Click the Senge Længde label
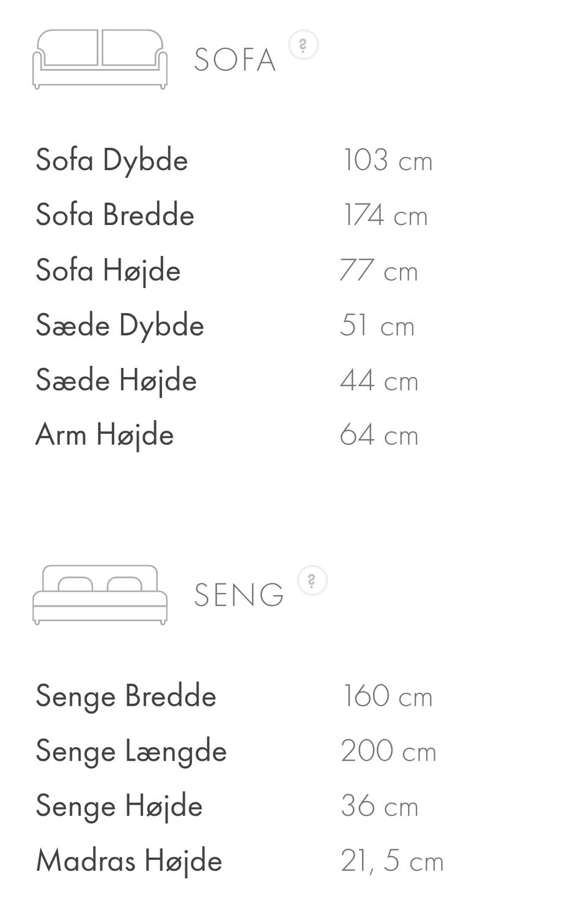The height and width of the screenshot is (924, 587). [131, 751]
